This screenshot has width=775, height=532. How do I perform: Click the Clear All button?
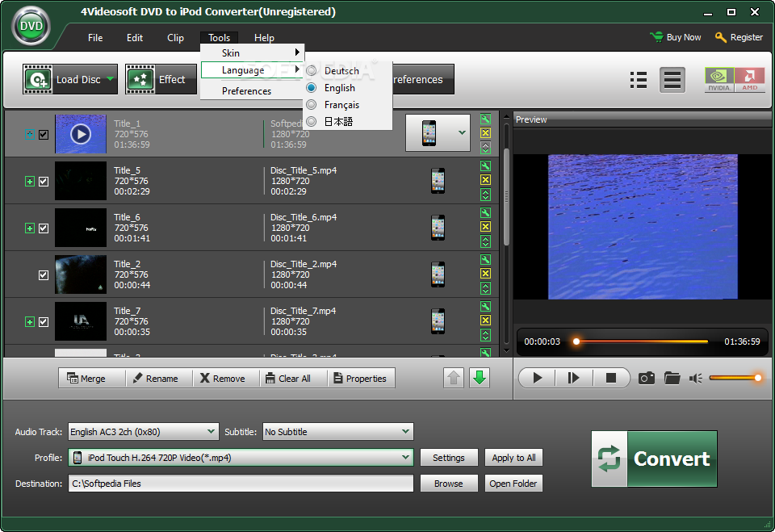(x=294, y=379)
